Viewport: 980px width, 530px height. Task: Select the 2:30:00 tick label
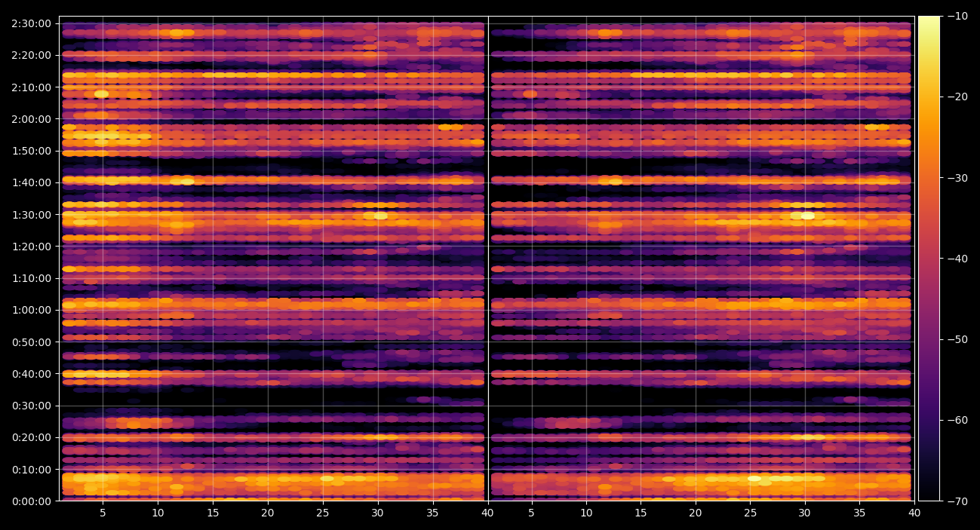(x=31, y=23)
